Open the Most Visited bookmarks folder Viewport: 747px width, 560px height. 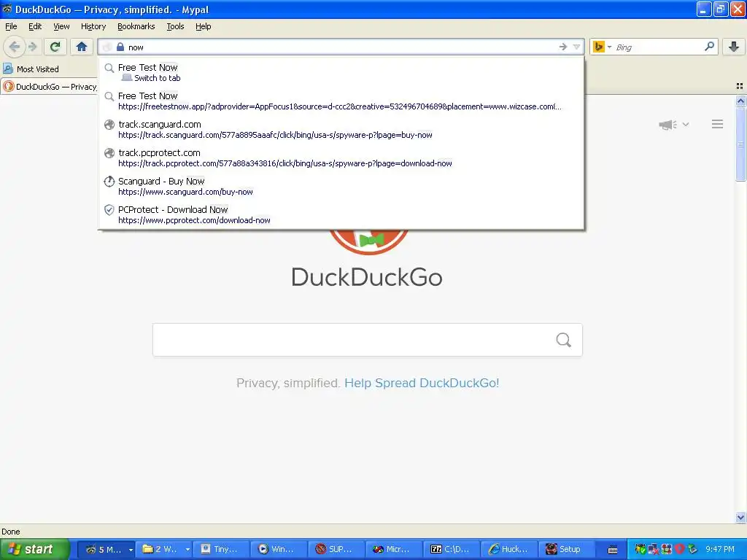(x=31, y=69)
